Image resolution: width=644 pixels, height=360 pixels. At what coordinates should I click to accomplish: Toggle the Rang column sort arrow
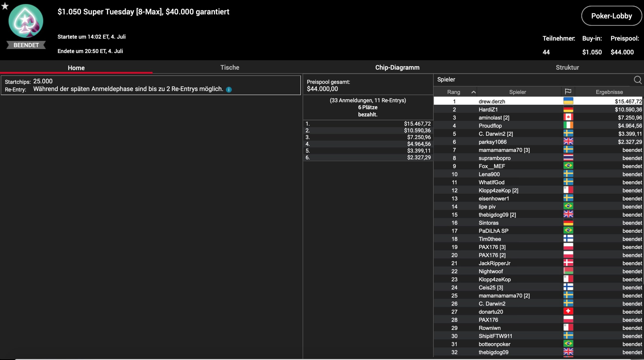pos(473,92)
